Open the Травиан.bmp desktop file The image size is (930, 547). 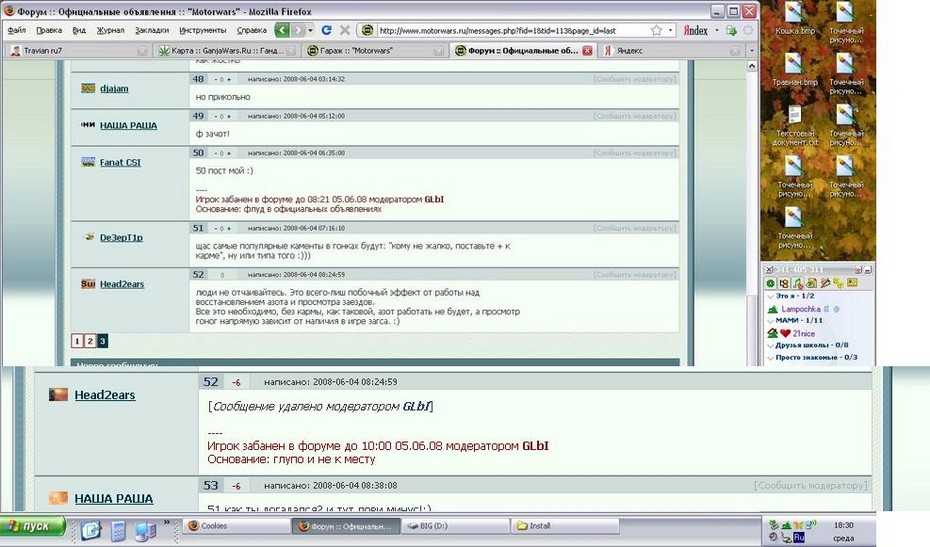tap(796, 68)
